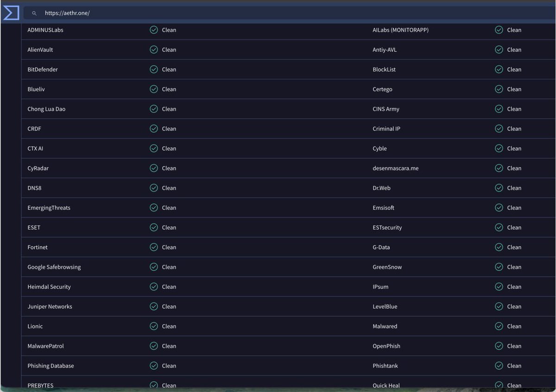Click the Clean result for Phishing Database
Image resolution: width=556 pixels, height=392 pixels.
(169, 366)
